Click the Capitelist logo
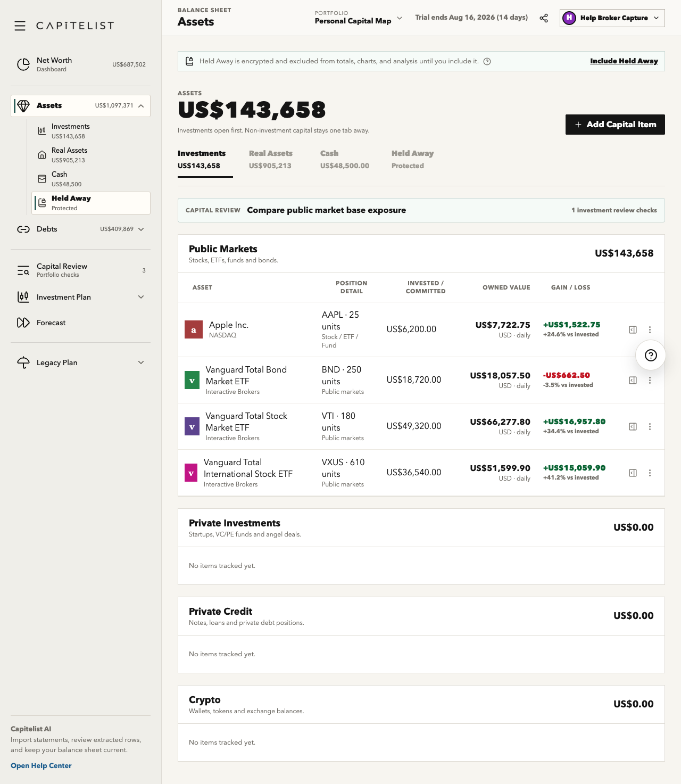 coord(75,26)
